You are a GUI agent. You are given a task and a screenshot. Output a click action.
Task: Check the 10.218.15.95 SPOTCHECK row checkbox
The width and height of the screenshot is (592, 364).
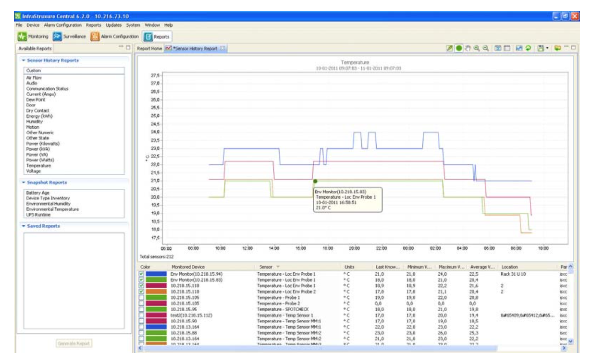pyautogui.click(x=141, y=309)
